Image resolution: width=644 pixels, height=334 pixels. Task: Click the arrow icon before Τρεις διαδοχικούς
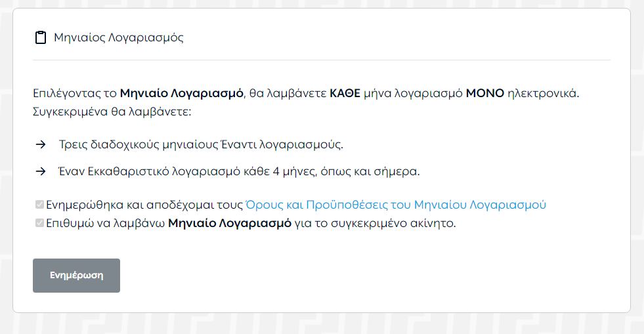(x=41, y=144)
